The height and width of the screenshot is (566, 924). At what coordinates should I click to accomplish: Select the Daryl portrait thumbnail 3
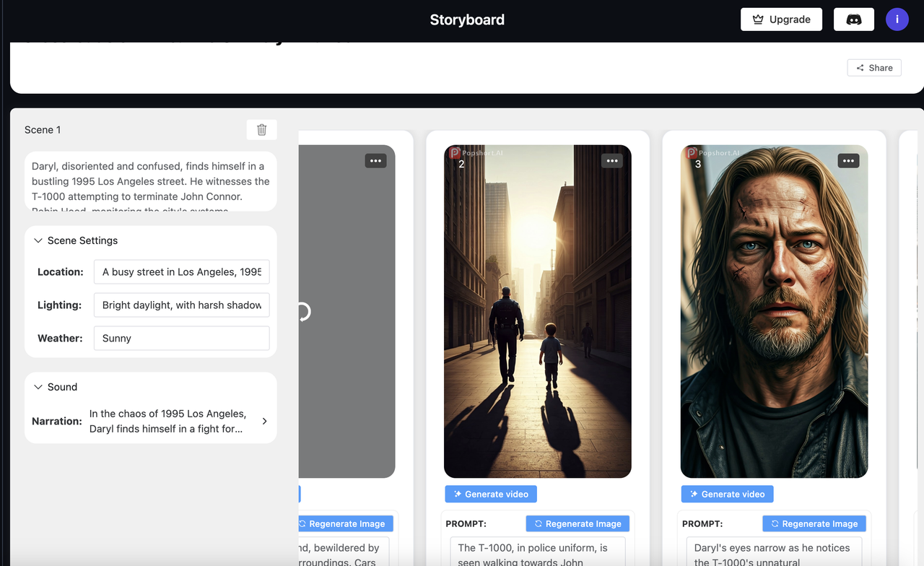(774, 311)
